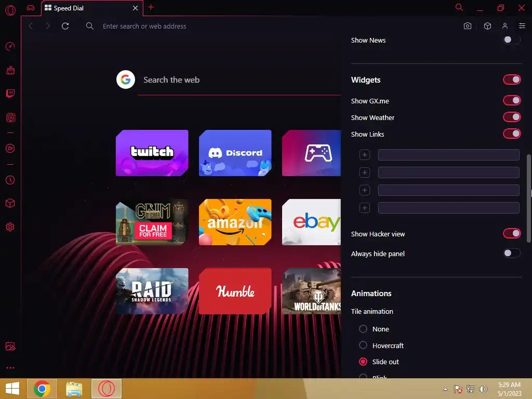Show hidden tray icons arrow
532x399 pixels.
(x=445, y=389)
